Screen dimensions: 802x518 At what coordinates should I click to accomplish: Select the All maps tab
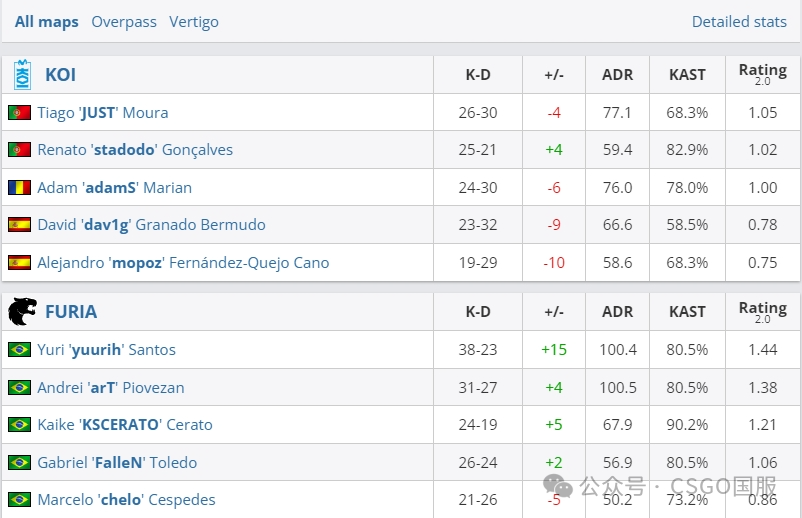pyautogui.click(x=46, y=22)
